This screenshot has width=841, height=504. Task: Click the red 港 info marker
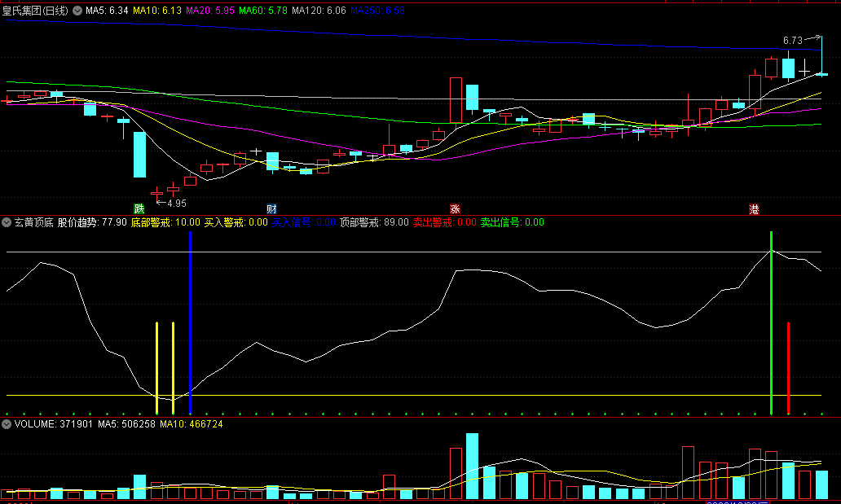pos(754,208)
